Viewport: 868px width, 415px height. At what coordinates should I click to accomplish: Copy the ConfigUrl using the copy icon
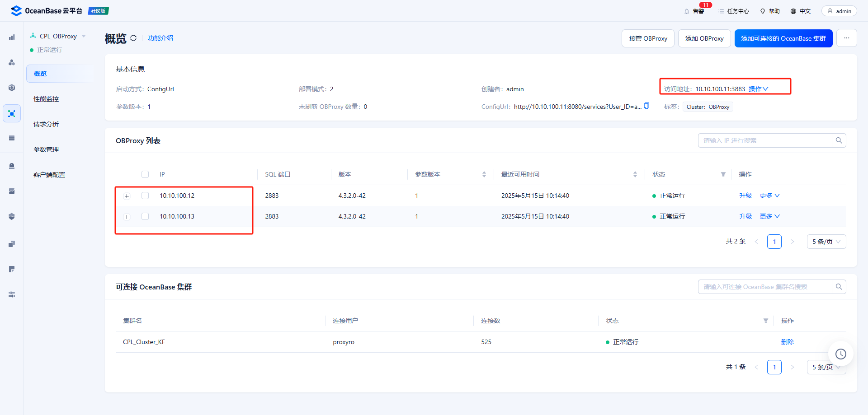point(646,106)
